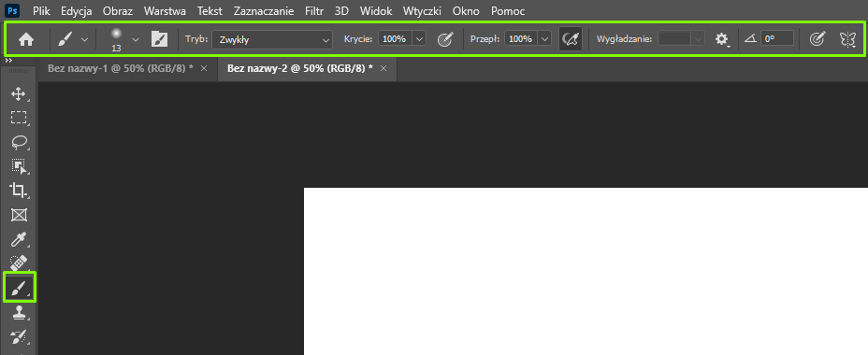The image size is (868, 355).
Task: Click the Home icon in options bar
Action: 26,39
